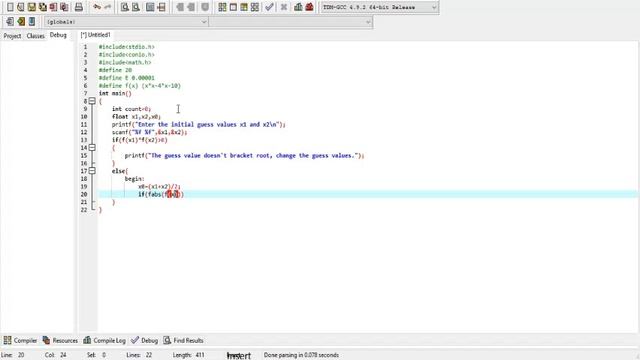Image resolution: width=640 pixels, height=360 pixels.
Task: Click the 'Sel: 0' status bar entry
Action: (96, 355)
